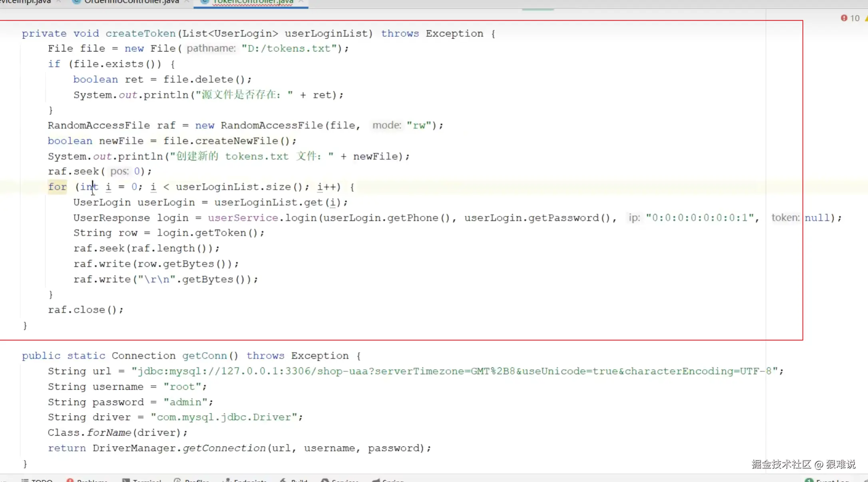Click the userService field reference
Image resolution: width=868 pixels, height=482 pixels.
point(243,218)
